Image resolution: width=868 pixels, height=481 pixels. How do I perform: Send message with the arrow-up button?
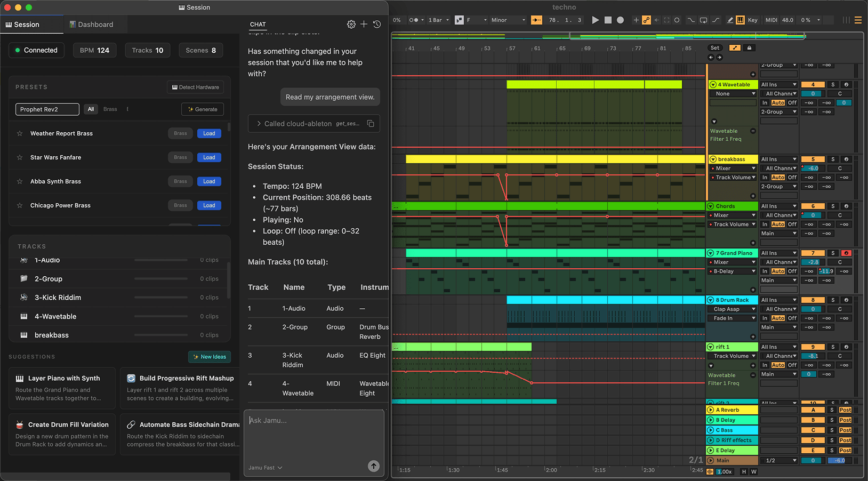point(374,466)
